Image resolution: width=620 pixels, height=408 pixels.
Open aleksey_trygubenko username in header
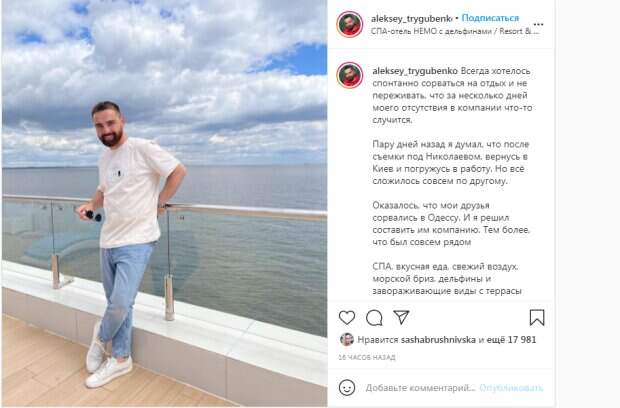point(411,18)
